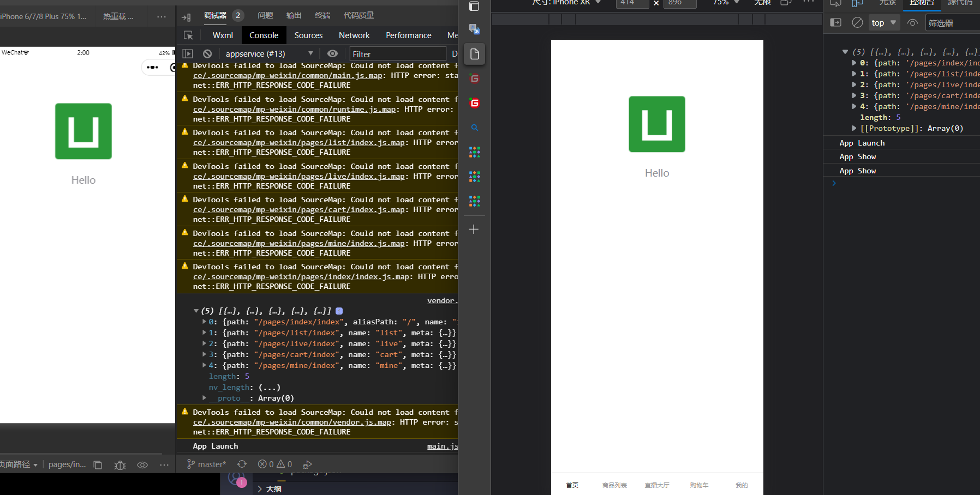Open the 页面路径 dropdown
The width and height of the screenshot is (980, 495).
pyautogui.click(x=19, y=464)
